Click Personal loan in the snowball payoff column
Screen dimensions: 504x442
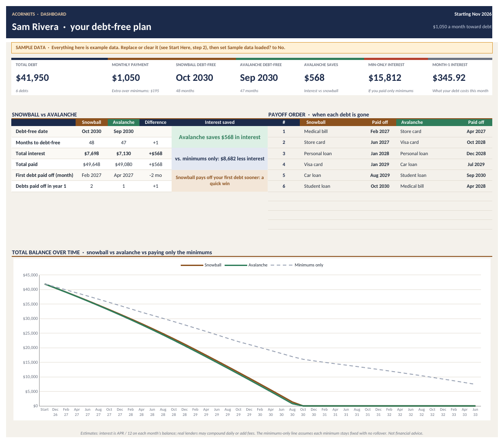318,153
